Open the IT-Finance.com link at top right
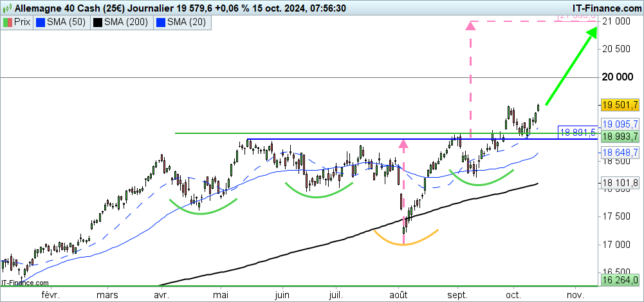This screenshot has height=302, width=644. pos(597,8)
